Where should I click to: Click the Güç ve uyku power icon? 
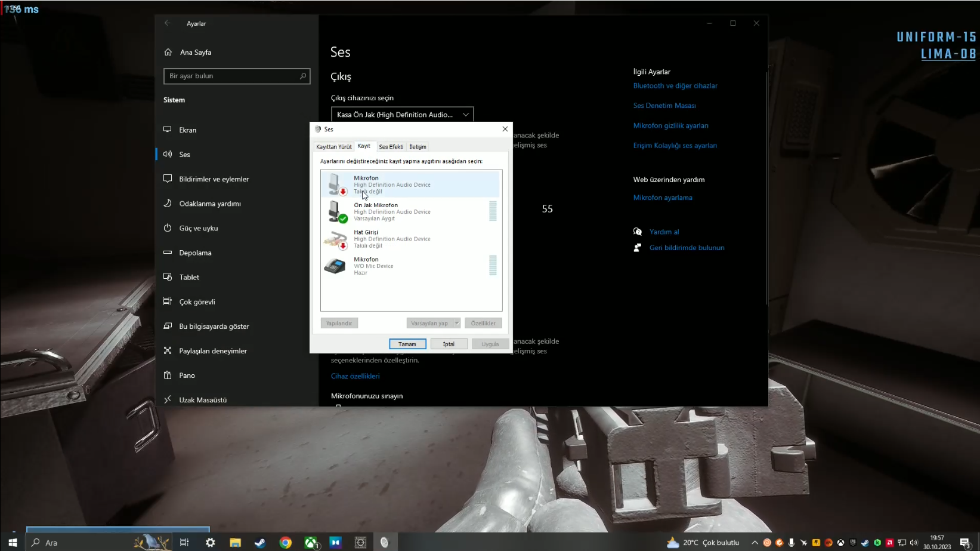pos(168,227)
